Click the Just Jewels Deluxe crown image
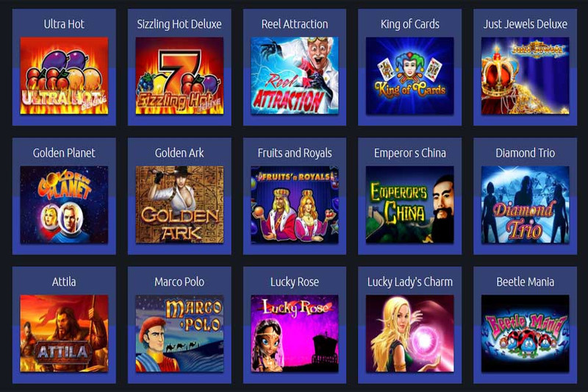This screenshot has height=392, width=588. 525,76
